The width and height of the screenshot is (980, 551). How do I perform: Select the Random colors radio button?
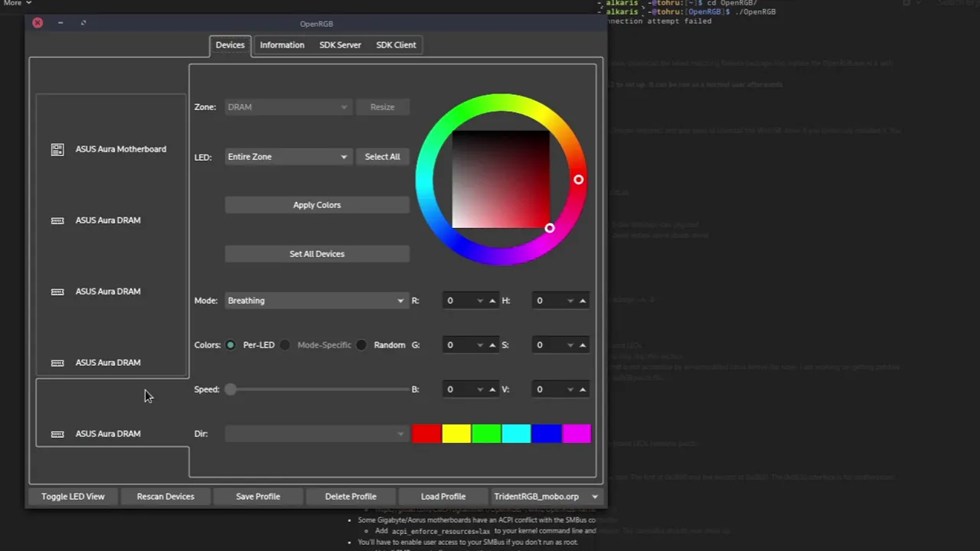(361, 345)
